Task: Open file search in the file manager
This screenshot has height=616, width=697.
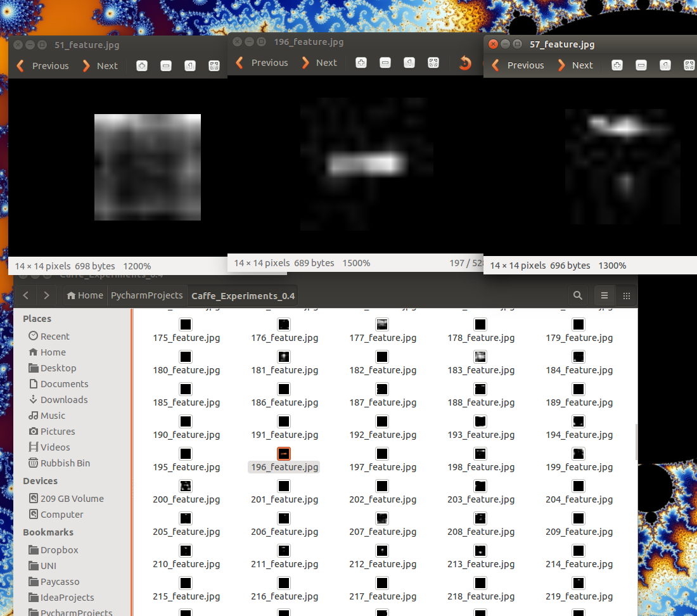Action: tap(577, 295)
